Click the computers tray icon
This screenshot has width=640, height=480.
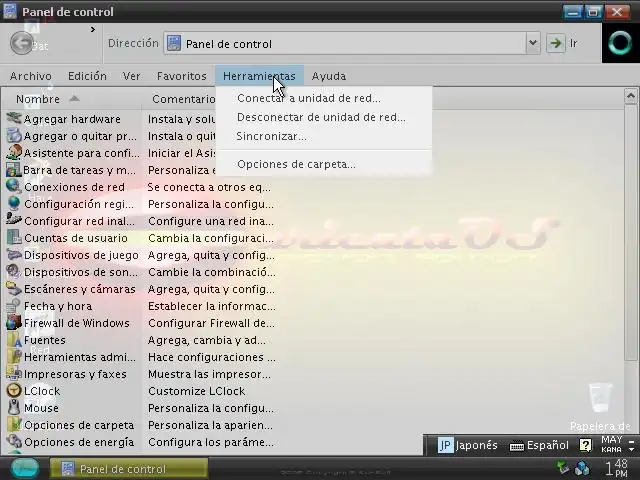pyautogui.click(x=582, y=468)
